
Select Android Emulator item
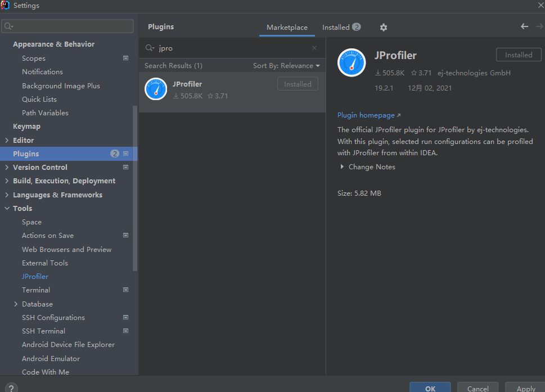51,359
